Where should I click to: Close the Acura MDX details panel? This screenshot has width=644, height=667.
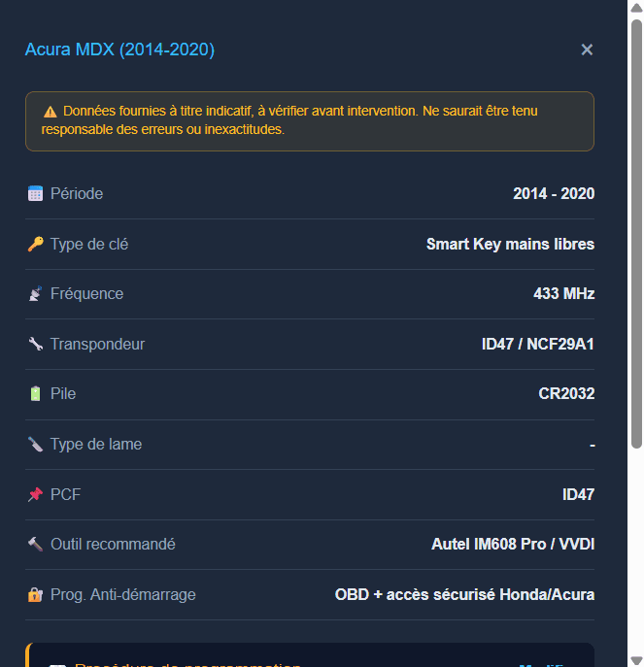587,50
